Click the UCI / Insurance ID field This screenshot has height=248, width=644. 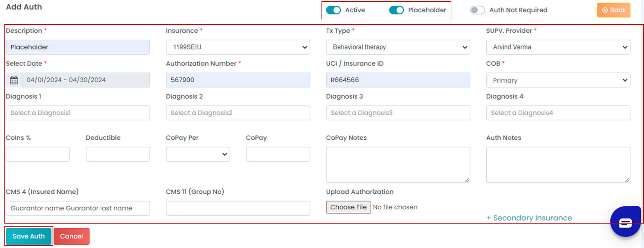(398, 80)
